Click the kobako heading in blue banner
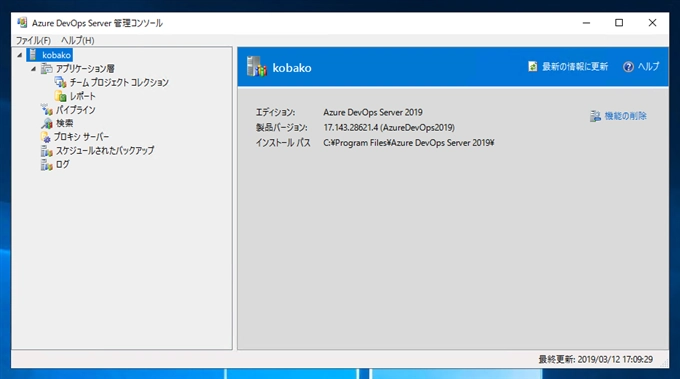 click(292, 68)
